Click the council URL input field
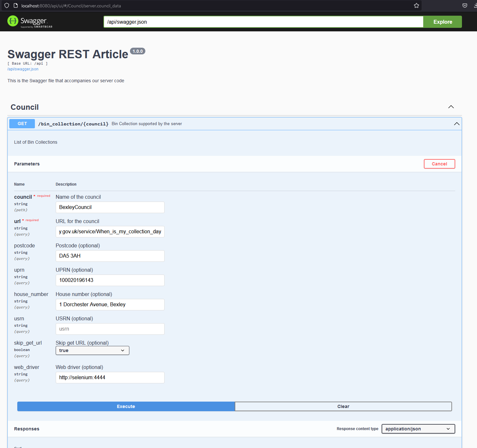Image resolution: width=477 pixels, height=448 pixels. click(x=110, y=232)
